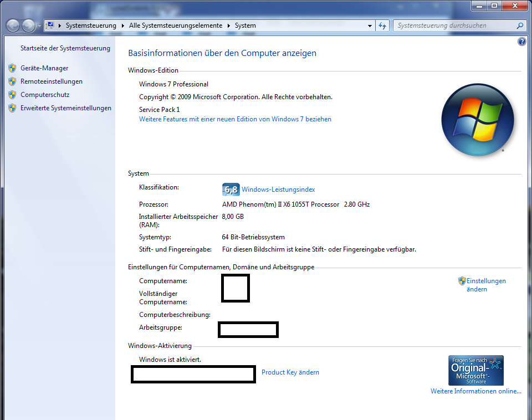
Task: Click Product Key ändern
Action: pyautogui.click(x=290, y=372)
